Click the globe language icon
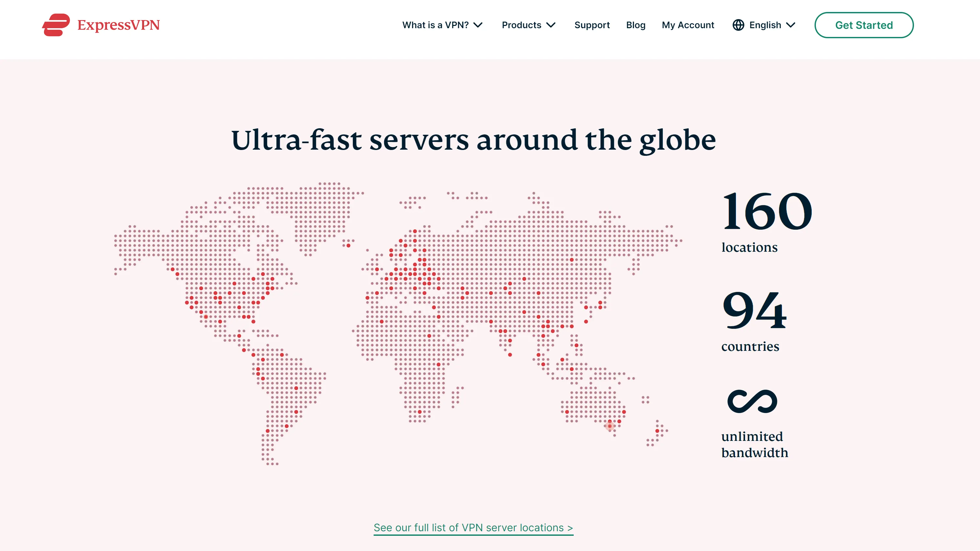Screen dimensions: 980x551 (x=738, y=25)
